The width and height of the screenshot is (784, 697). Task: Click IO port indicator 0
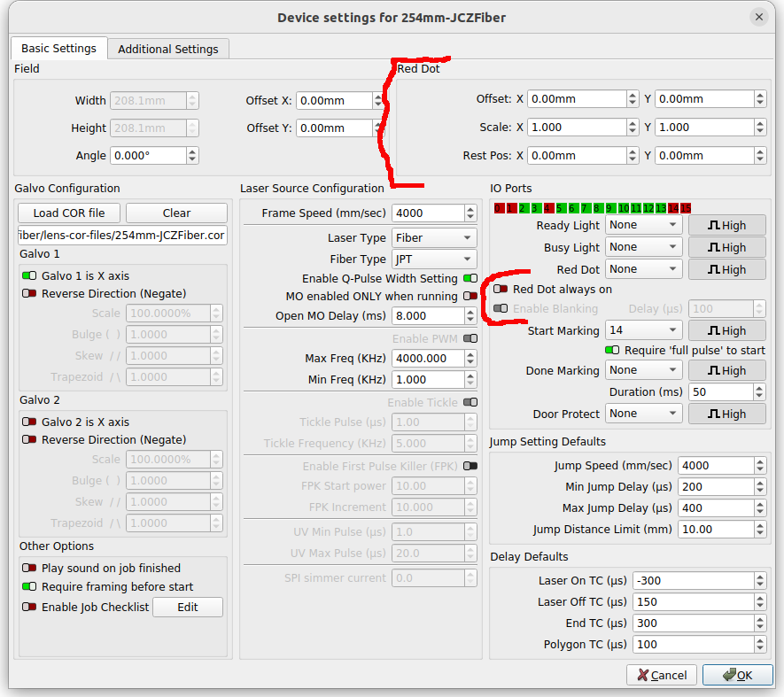click(499, 208)
